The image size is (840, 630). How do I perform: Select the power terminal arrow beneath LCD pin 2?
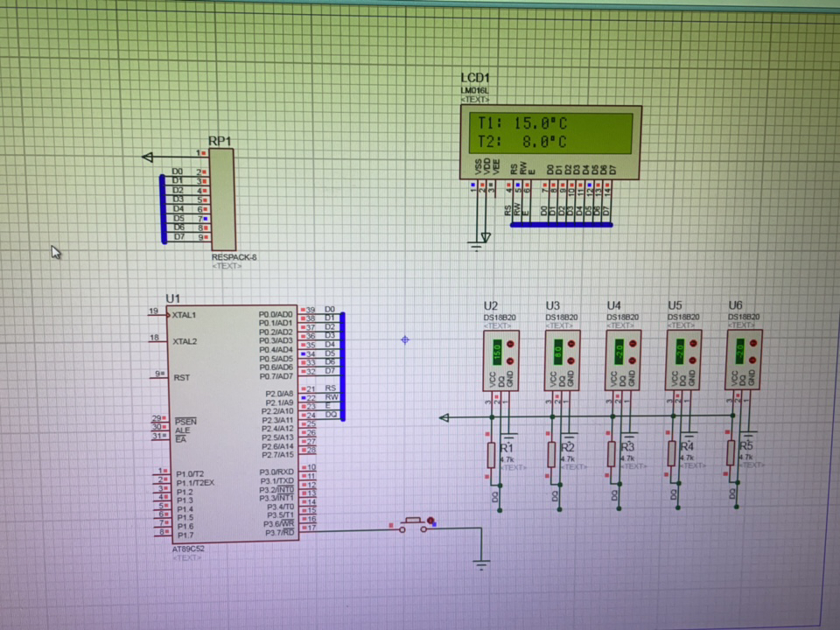click(x=486, y=237)
